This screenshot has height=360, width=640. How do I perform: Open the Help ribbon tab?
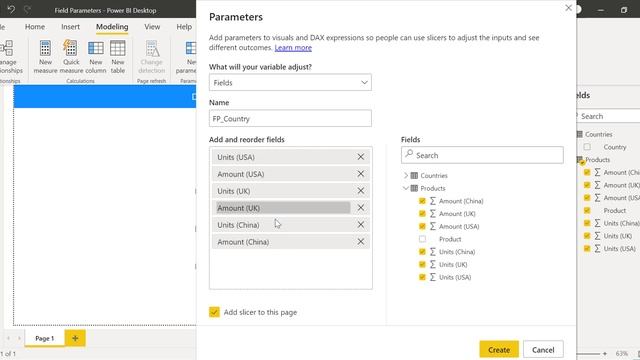(184, 27)
